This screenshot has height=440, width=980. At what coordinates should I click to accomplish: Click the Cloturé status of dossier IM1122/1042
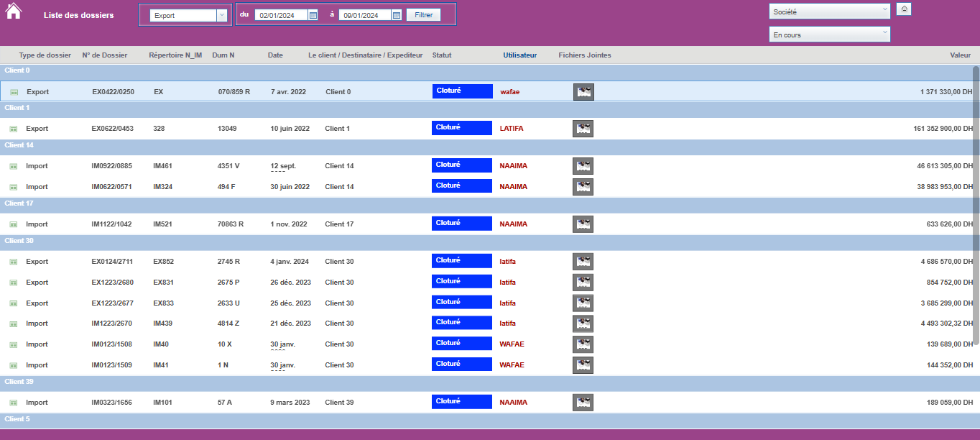tap(462, 224)
